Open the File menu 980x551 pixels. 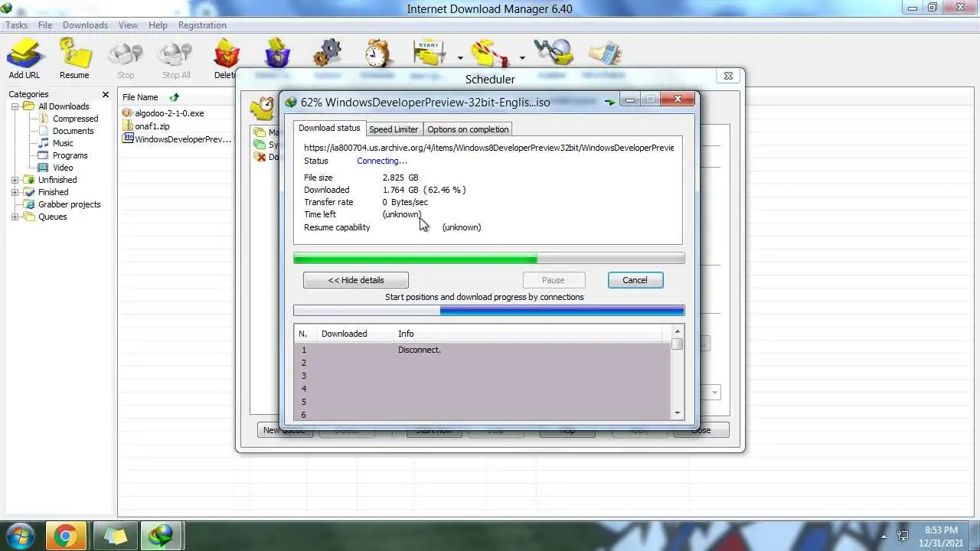[x=45, y=25]
